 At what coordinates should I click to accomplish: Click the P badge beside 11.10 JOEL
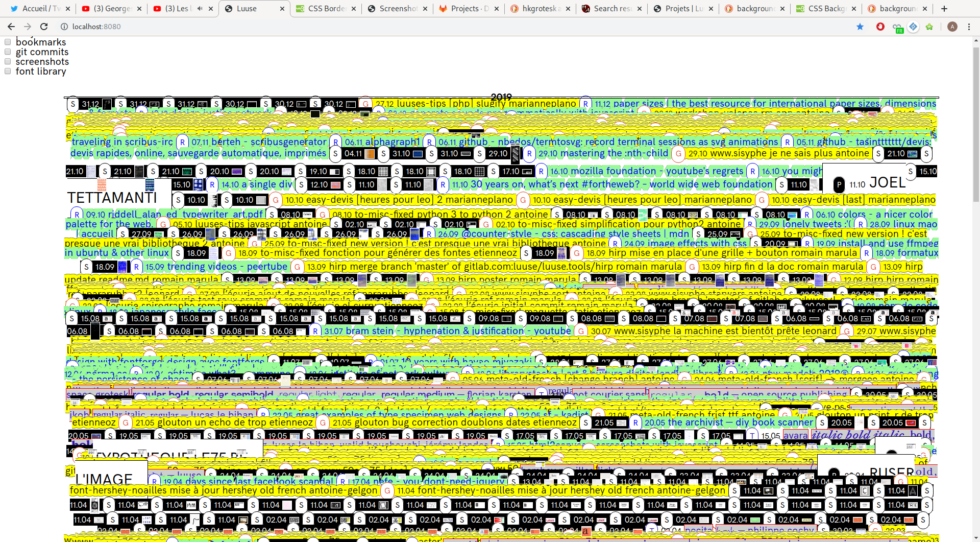[839, 185]
